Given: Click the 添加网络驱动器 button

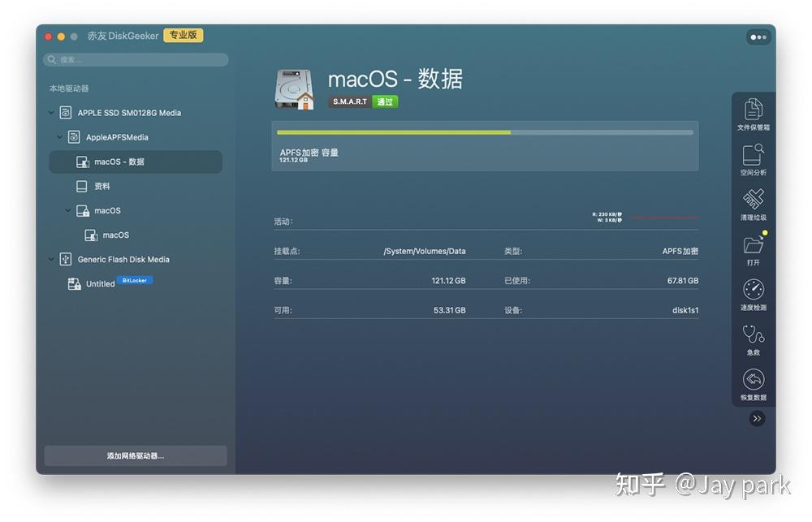Looking at the screenshot, I should coord(135,455).
